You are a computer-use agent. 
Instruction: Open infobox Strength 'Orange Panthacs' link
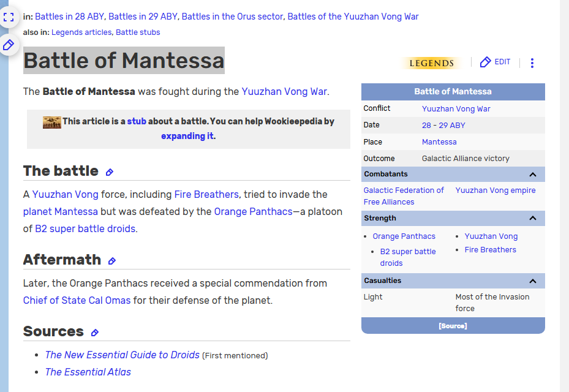point(404,236)
